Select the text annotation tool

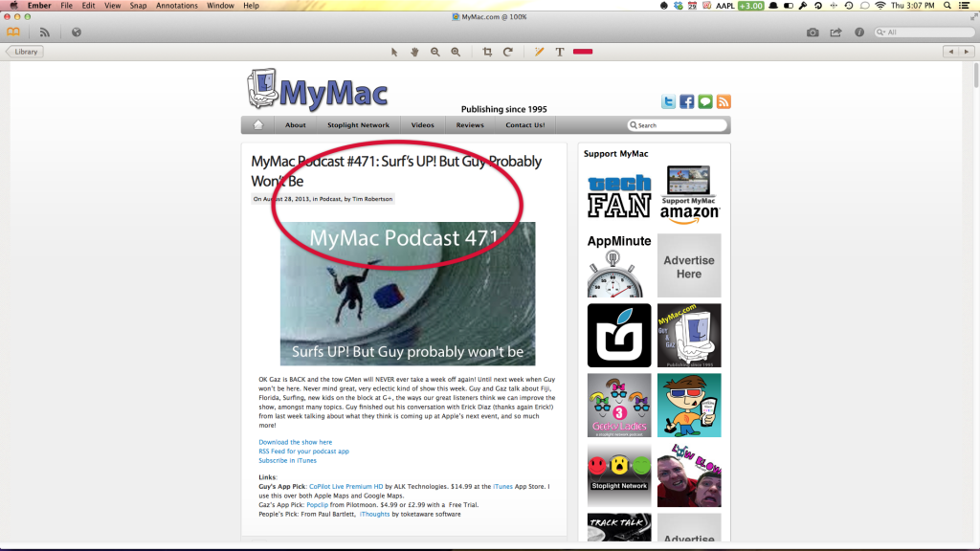559,52
